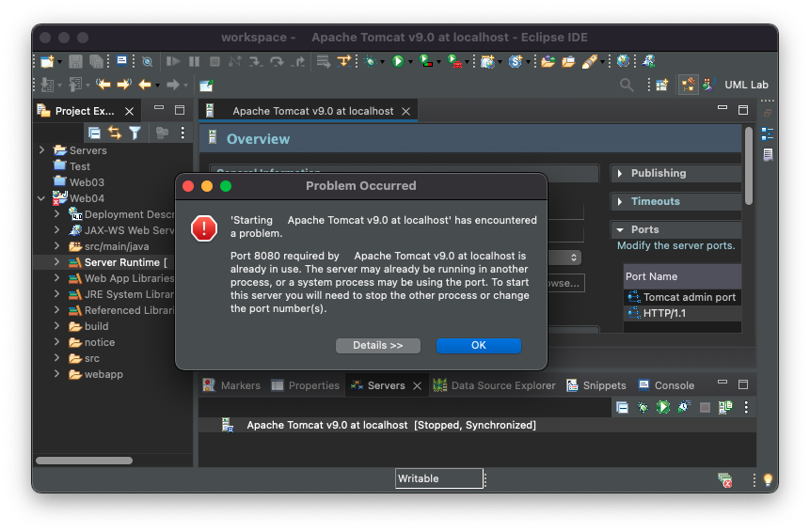Image resolution: width=810 pixels, height=532 pixels.
Task: Click the debug-mode bug icon in Servers view
Action: pos(643,408)
